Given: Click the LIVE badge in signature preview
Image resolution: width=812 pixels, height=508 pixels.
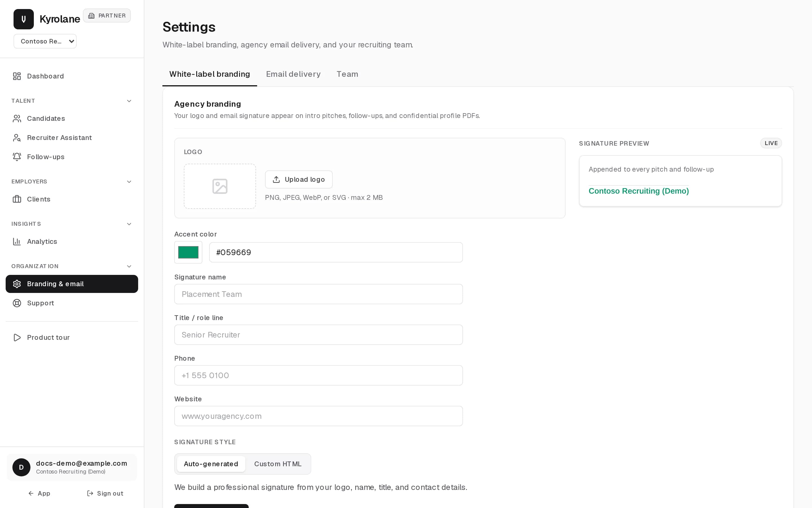Looking at the screenshot, I should click(771, 143).
